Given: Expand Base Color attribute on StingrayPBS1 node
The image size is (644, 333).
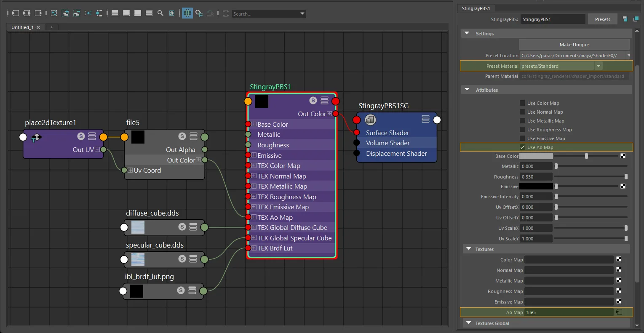Looking at the screenshot, I should coord(254,124).
